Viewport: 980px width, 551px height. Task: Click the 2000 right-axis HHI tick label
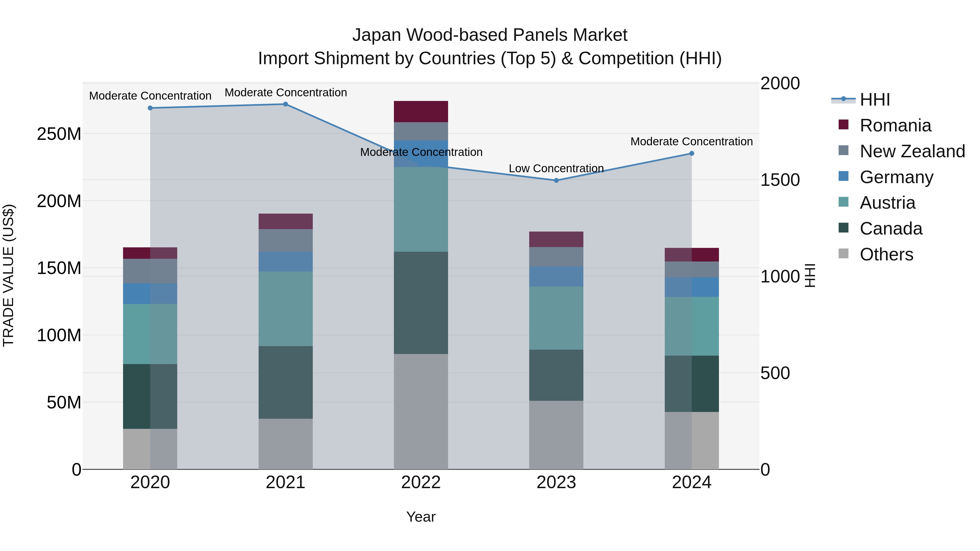780,84
